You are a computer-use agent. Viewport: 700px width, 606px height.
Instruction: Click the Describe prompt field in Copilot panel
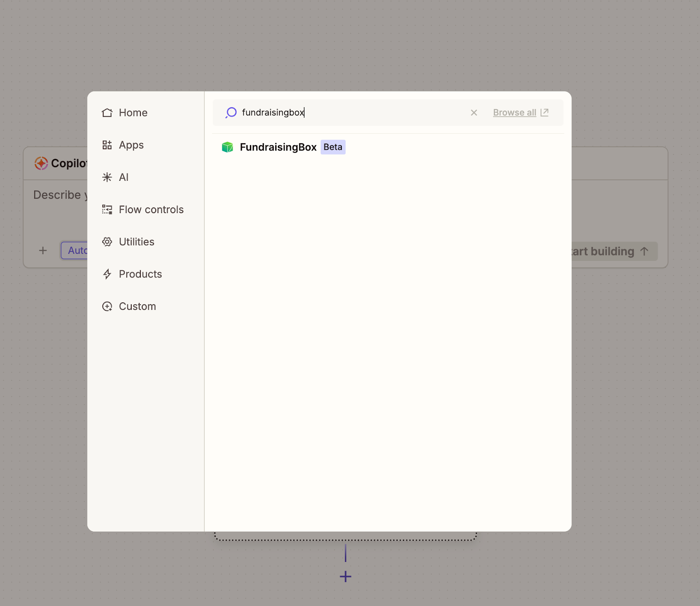click(x=60, y=195)
